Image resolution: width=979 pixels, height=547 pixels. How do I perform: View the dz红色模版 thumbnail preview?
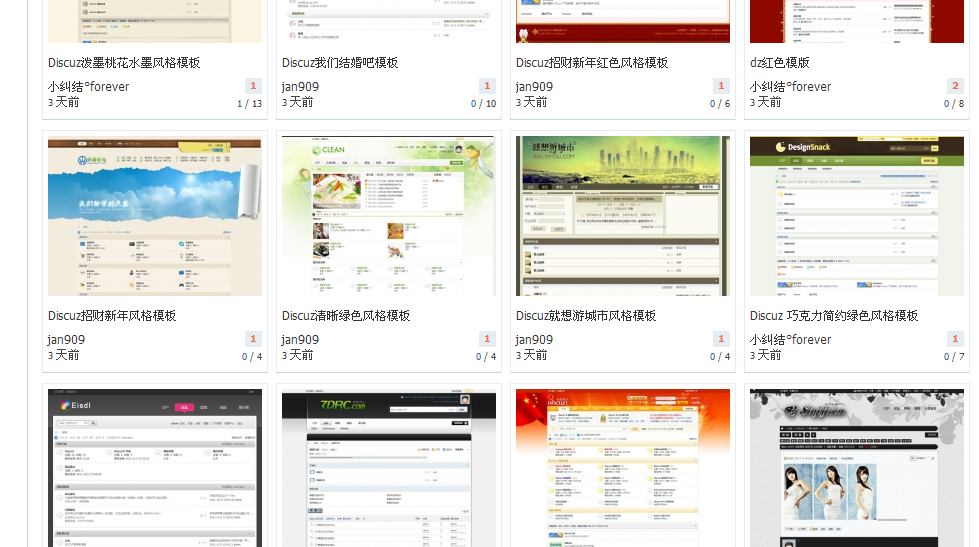click(857, 21)
